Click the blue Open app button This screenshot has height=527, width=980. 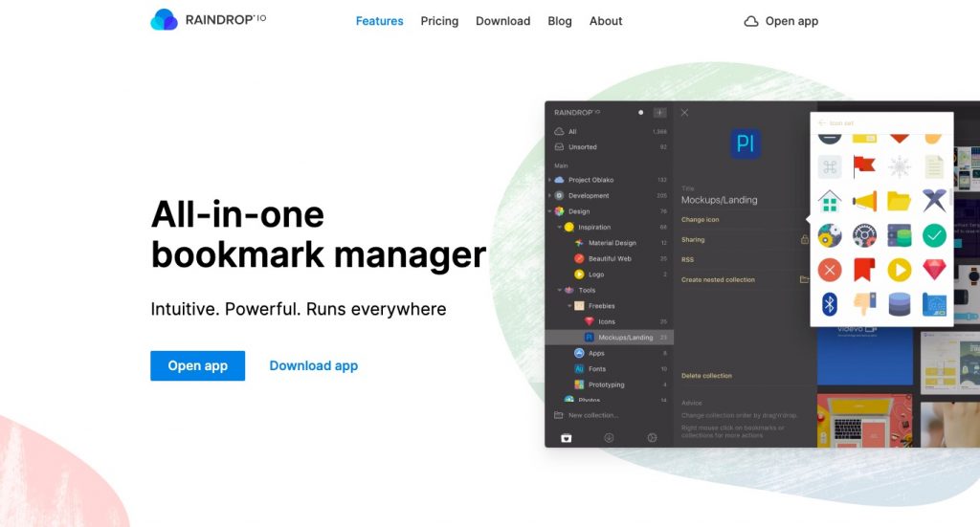(x=197, y=366)
